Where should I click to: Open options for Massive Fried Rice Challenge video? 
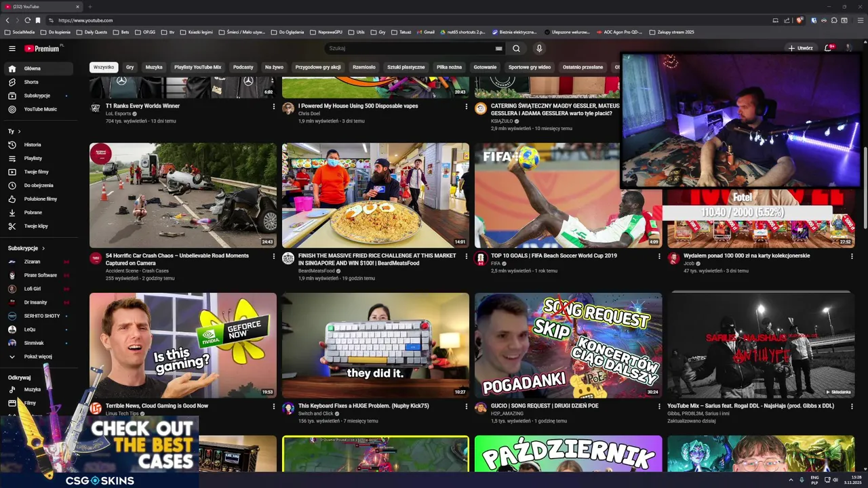coord(467,256)
